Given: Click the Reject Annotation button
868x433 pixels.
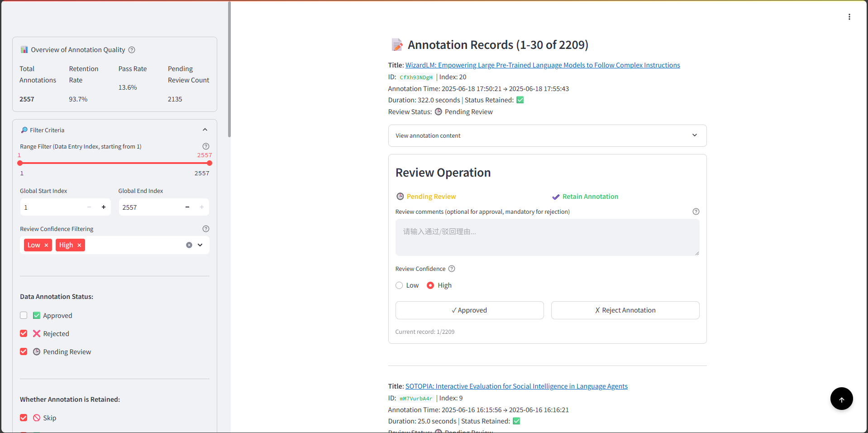Looking at the screenshot, I should click(x=625, y=310).
